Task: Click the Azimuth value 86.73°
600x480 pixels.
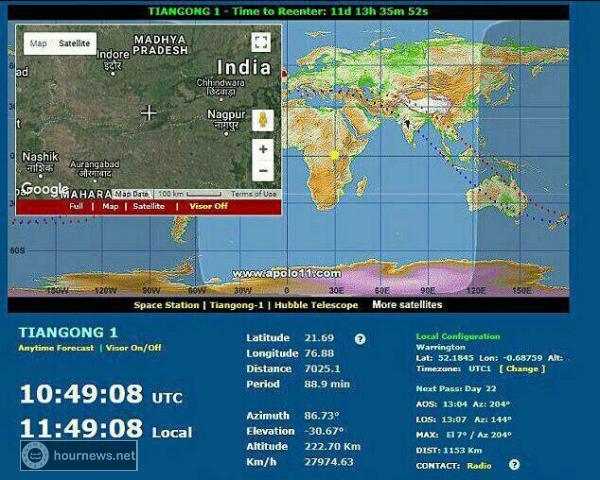Action: click(x=322, y=416)
